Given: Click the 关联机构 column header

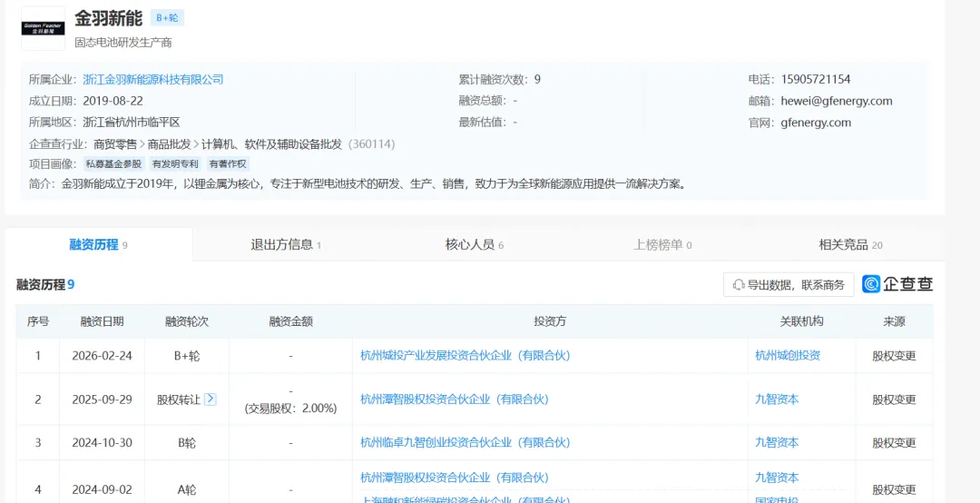Looking at the screenshot, I should pyautogui.click(x=802, y=321).
